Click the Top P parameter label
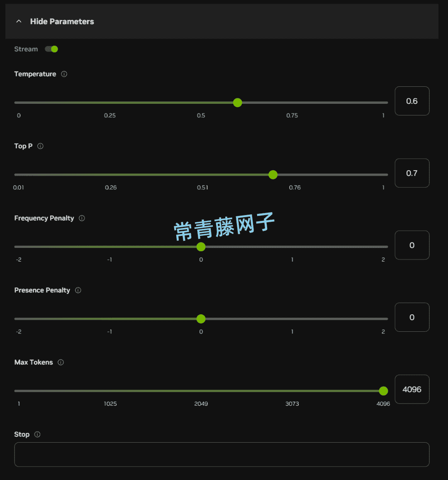 tap(23, 146)
